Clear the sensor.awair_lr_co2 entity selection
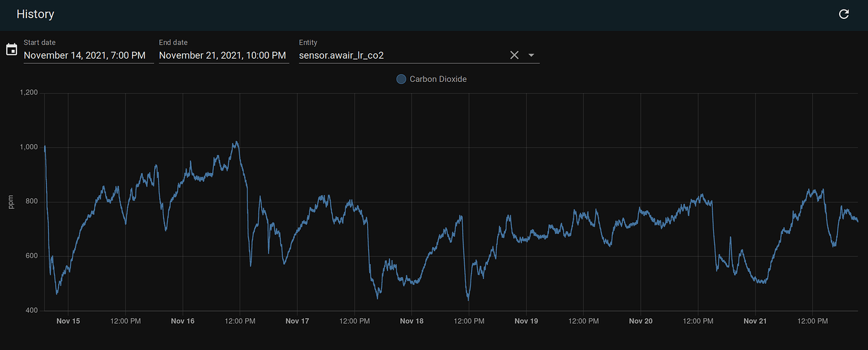 (x=514, y=55)
